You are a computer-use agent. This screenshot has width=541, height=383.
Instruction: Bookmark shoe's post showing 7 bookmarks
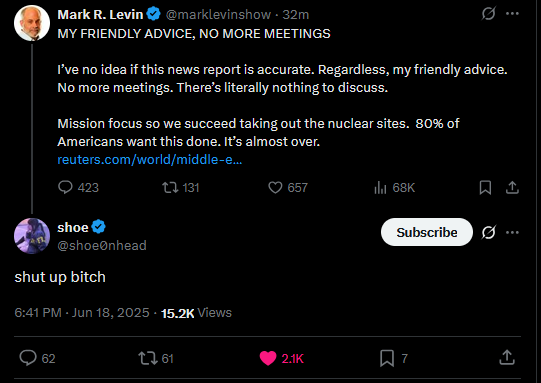[x=387, y=358]
